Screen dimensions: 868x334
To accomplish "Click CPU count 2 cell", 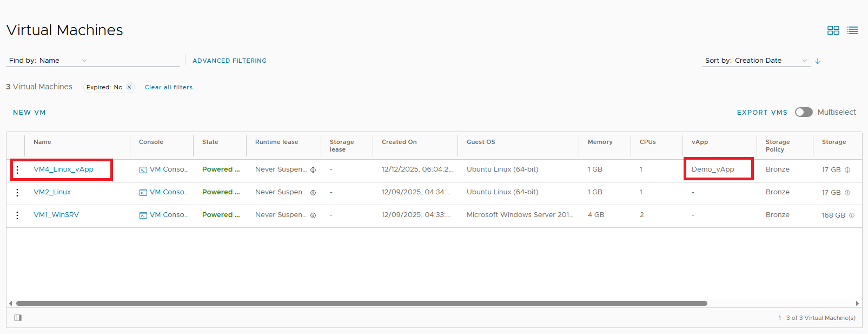I will 642,215.
